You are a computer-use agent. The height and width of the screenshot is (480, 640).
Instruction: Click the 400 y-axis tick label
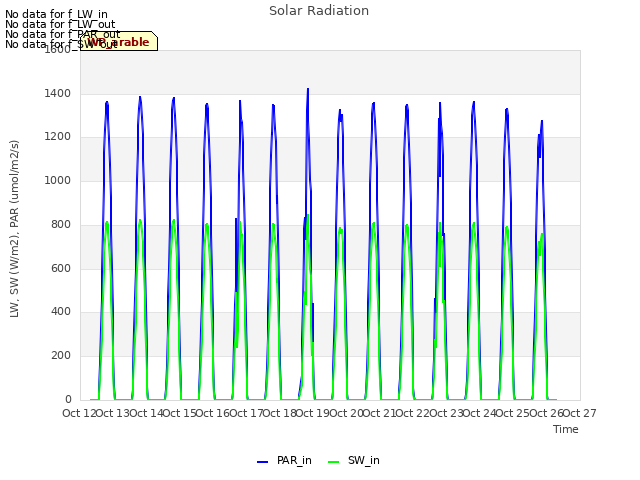coord(61,311)
